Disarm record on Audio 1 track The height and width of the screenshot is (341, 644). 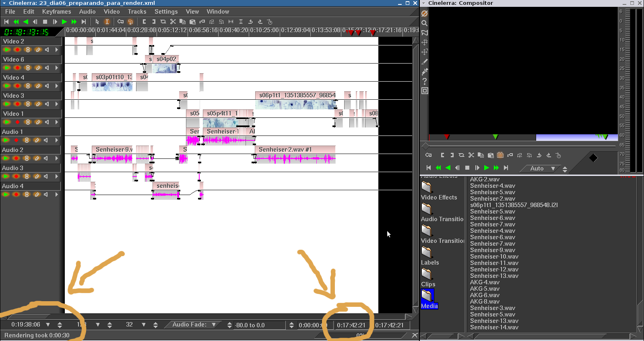17,140
